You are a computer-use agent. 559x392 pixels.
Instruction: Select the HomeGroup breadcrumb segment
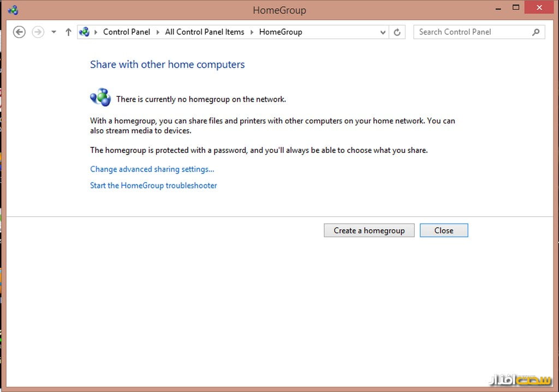tap(280, 32)
